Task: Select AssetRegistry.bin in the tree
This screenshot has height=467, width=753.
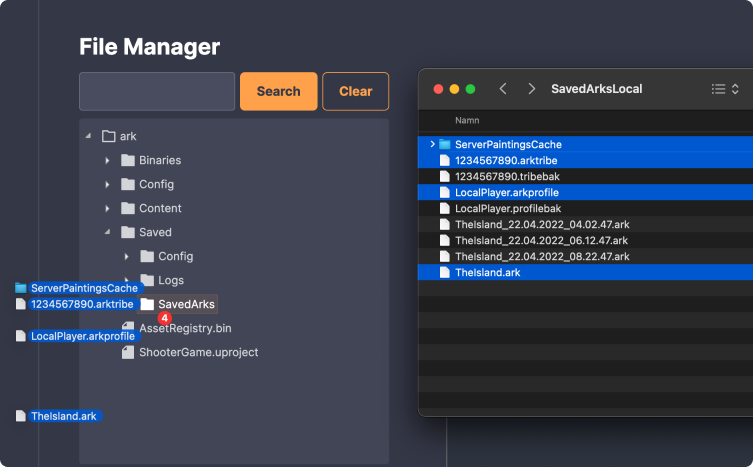Action: (x=185, y=328)
